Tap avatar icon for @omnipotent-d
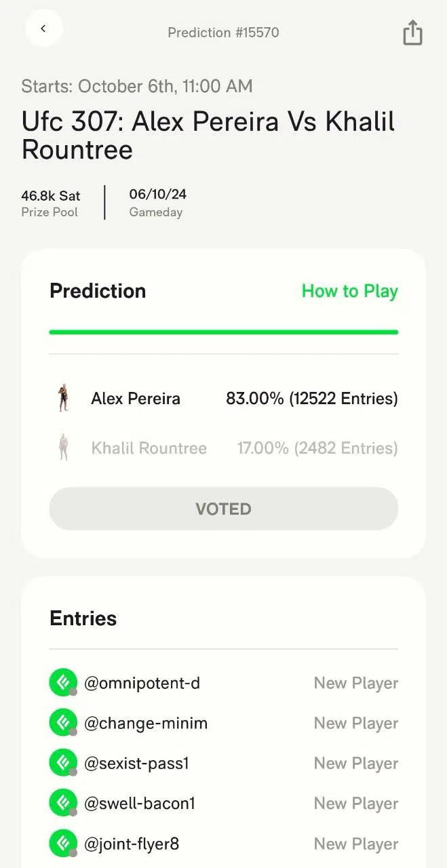The width and height of the screenshot is (447, 868). coord(63,683)
